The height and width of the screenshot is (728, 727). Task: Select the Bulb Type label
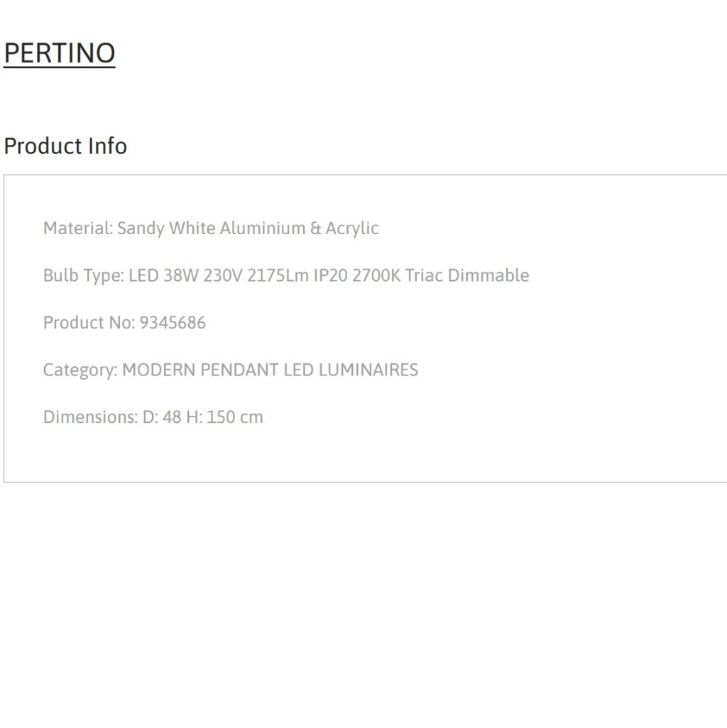[x=84, y=275]
